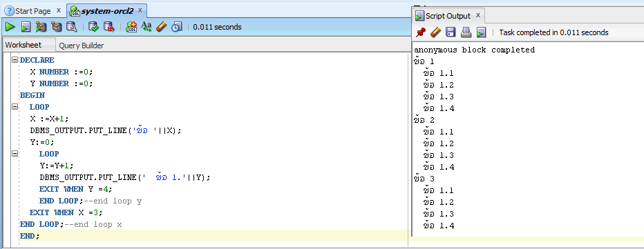
Task: Click the line 'X NUMBER :=0;'
Action: (61, 72)
